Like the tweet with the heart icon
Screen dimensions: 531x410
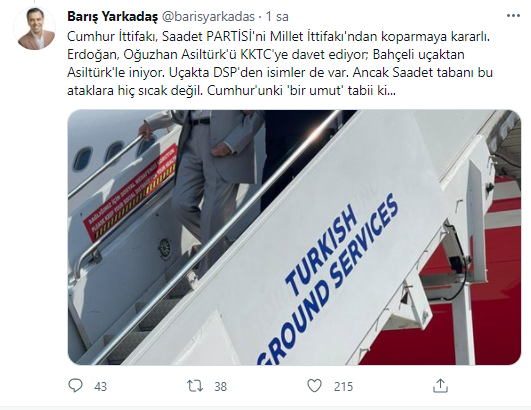click(x=314, y=386)
